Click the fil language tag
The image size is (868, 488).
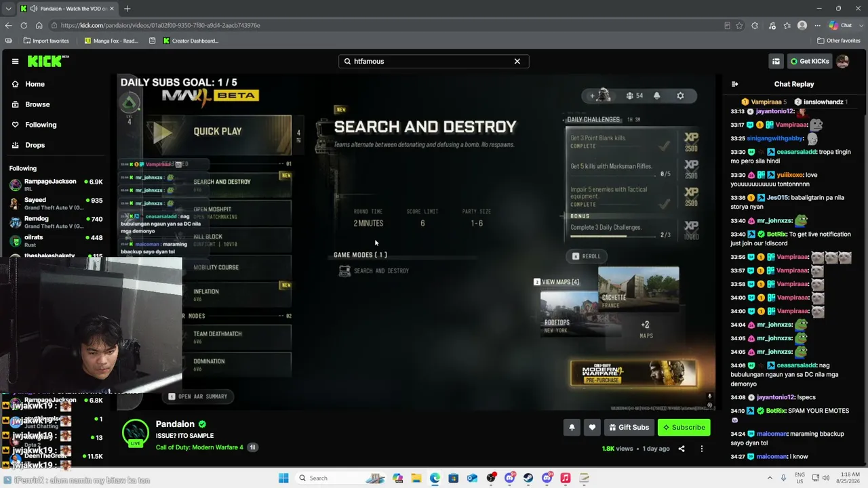(x=253, y=447)
